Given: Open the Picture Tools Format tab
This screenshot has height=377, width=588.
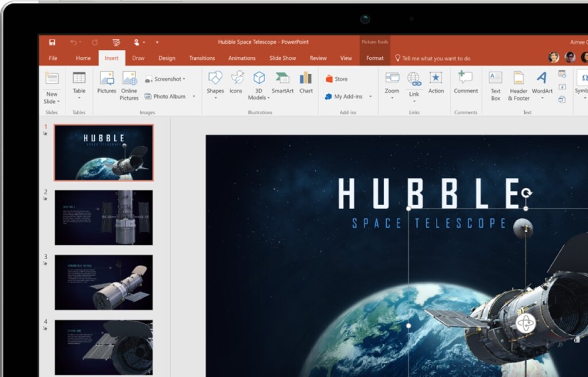Looking at the screenshot, I should coord(374,58).
